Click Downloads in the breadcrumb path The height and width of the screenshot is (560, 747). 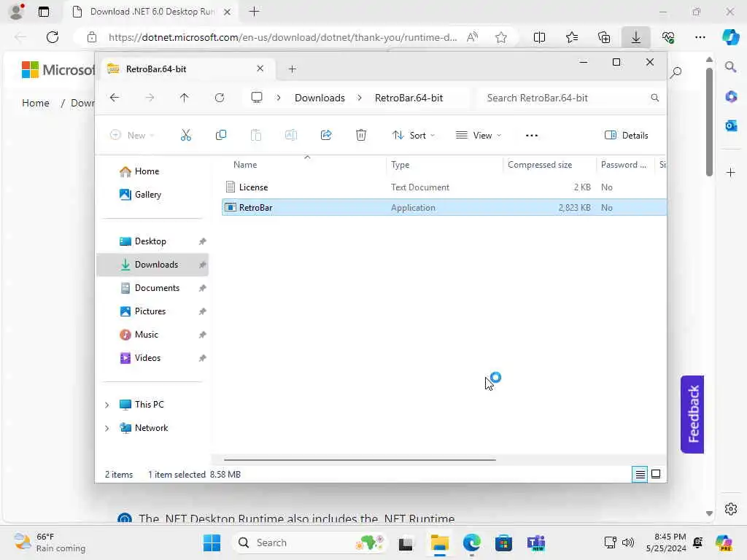pos(320,98)
